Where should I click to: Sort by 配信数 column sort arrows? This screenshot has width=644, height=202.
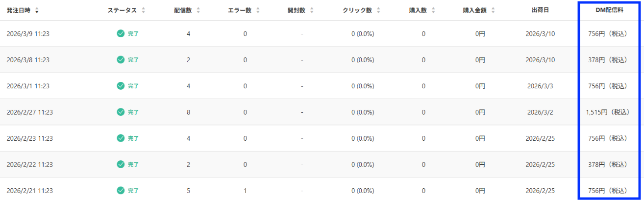pyautogui.click(x=198, y=10)
